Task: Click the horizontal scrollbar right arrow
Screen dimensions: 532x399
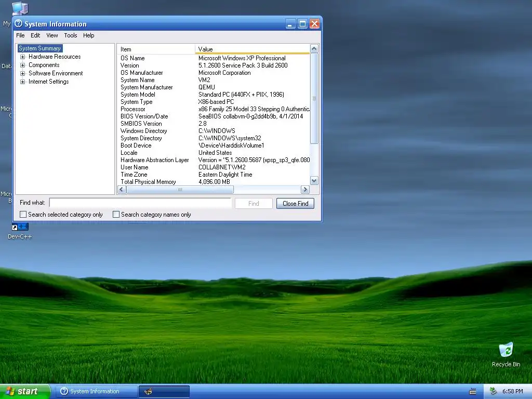Action: click(x=305, y=190)
